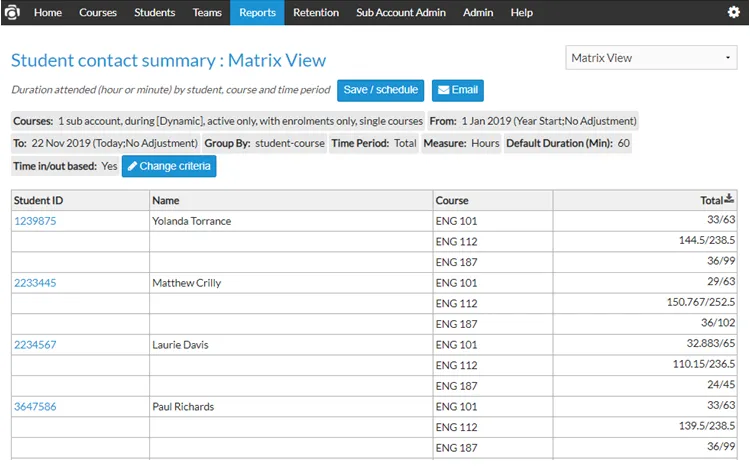
Task: Open student ID 2234567 link
Action: pyautogui.click(x=35, y=344)
